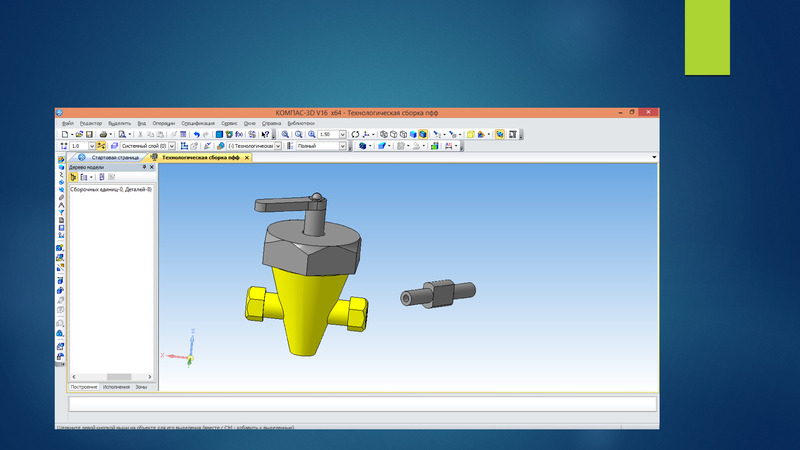This screenshot has height=450, width=800.
Task: Click the specification table icon
Action: pyautogui.click(x=182, y=134)
